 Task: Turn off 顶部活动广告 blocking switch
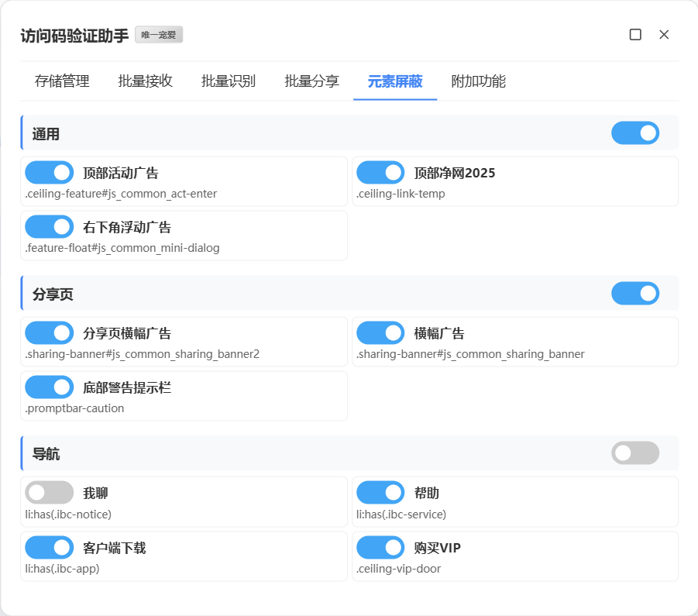[x=50, y=173]
